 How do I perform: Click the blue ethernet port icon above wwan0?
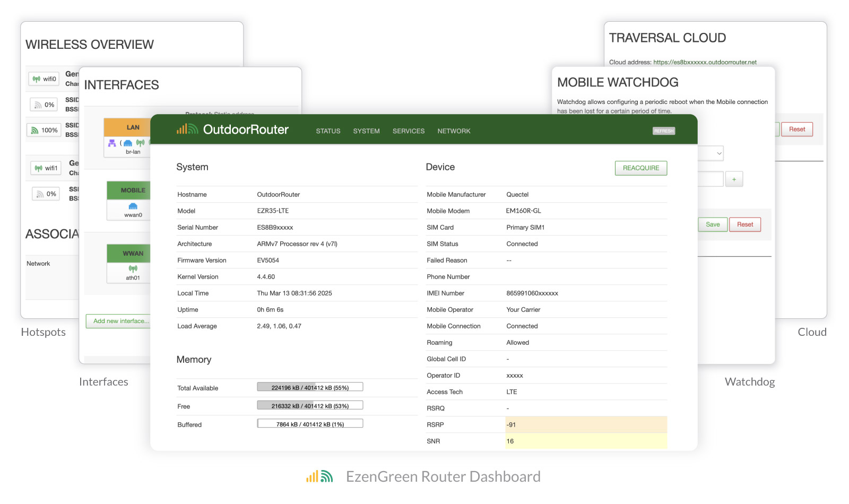pos(133,206)
